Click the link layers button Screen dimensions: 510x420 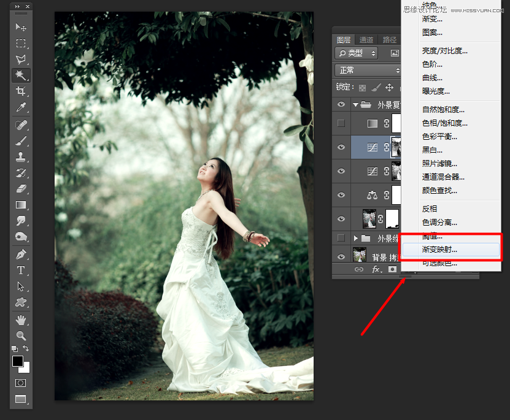pos(358,269)
